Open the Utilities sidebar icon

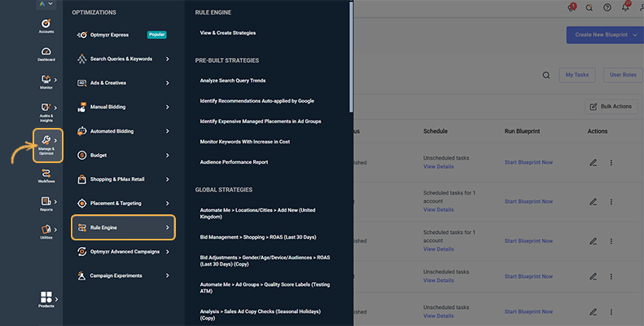(46, 229)
